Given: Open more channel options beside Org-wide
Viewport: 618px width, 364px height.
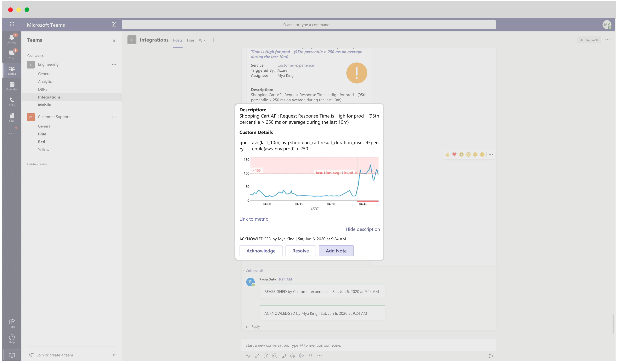Looking at the screenshot, I should click(x=607, y=40).
